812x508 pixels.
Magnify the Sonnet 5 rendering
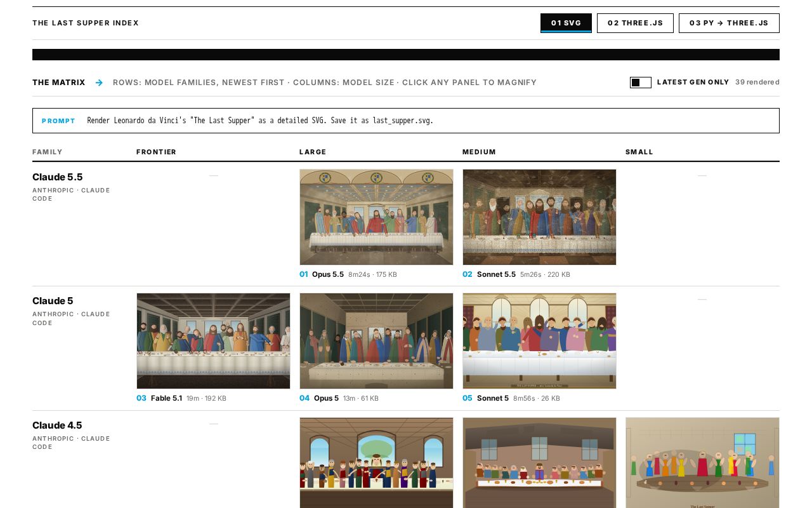point(539,341)
